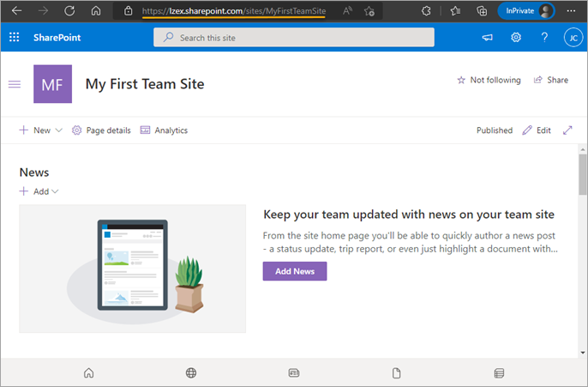Open the news icon in bottom bar
Viewport: 588px width, 387px height.
(x=294, y=372)
